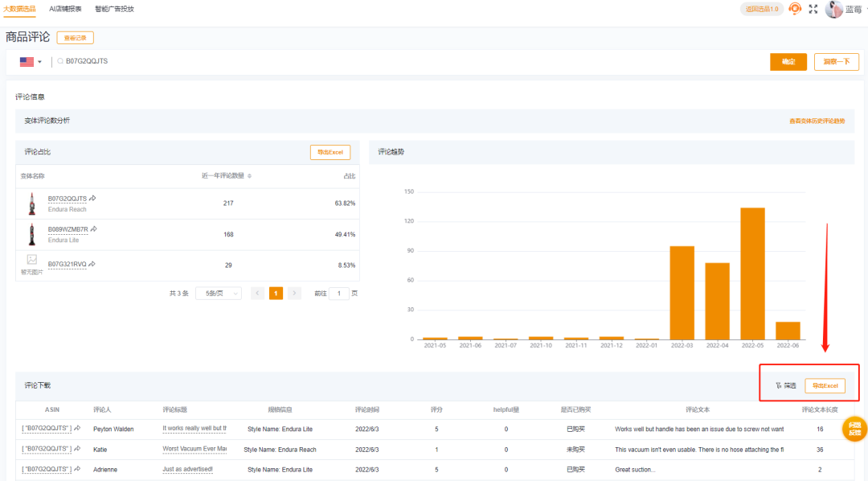Select page 1 in pagination
The height and width of the screenshot is (481, 868).
pos(276,293)
